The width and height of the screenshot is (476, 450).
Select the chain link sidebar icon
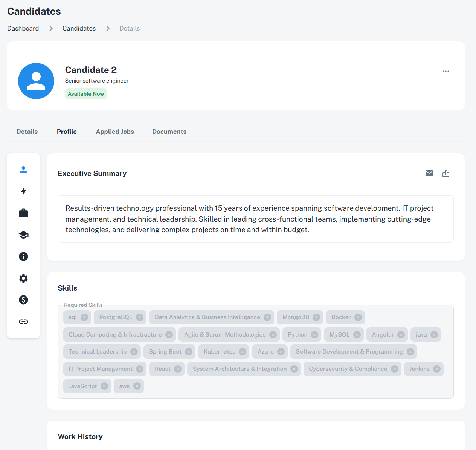coord(23,321)
